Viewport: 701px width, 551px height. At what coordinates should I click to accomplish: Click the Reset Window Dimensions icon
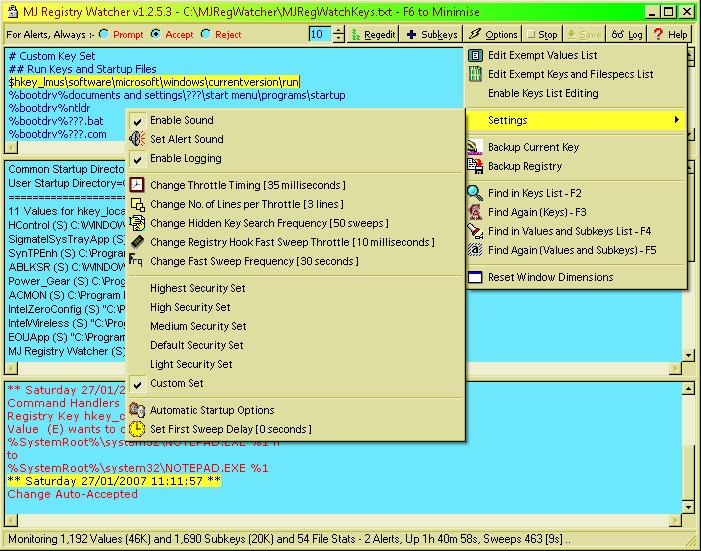pos(475,277)
